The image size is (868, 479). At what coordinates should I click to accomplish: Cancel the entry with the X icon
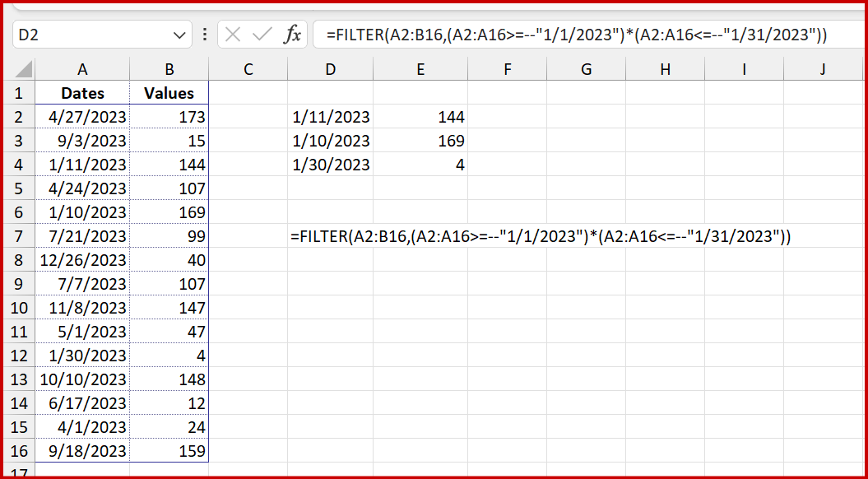[233, 35]
